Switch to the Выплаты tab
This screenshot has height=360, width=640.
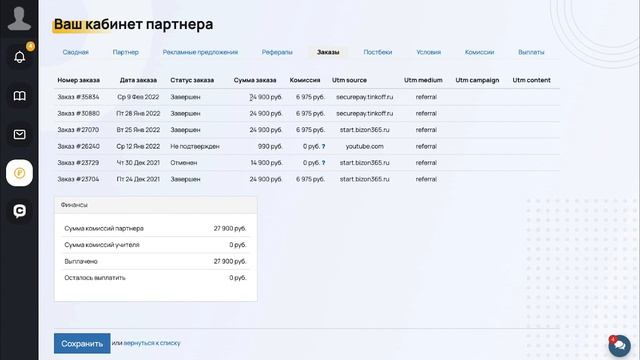531,52
